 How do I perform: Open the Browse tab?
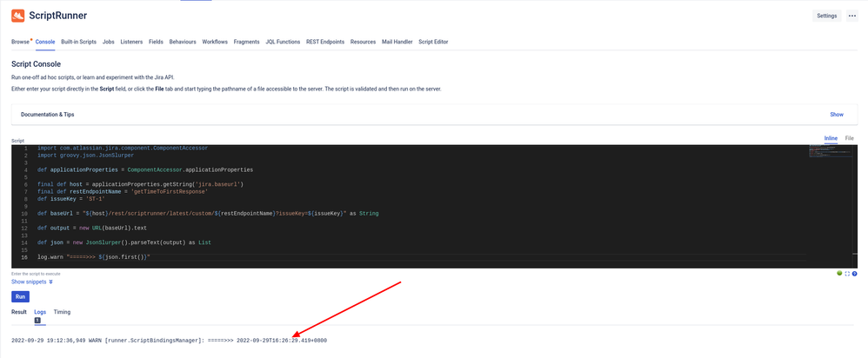pos(20,42)
